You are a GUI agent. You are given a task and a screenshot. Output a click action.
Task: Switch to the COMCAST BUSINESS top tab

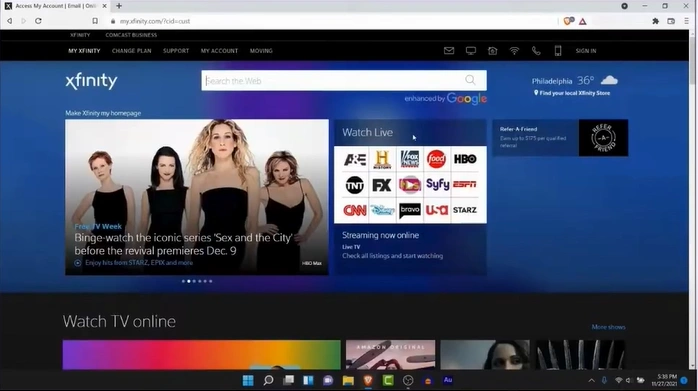coord(131,35)
